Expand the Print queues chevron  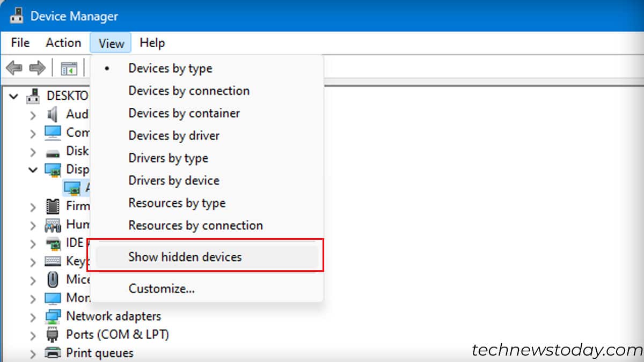point(33,353)
